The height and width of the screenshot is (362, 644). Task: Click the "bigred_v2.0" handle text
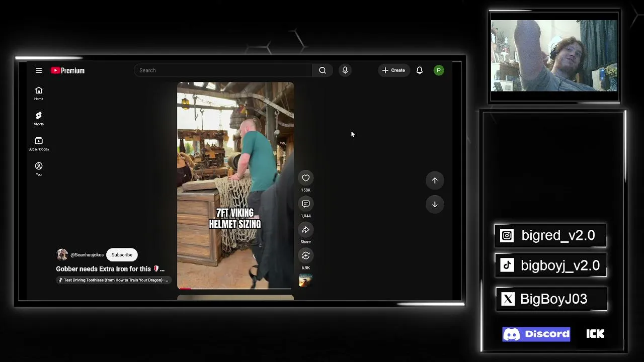click(x=558, y=235)
